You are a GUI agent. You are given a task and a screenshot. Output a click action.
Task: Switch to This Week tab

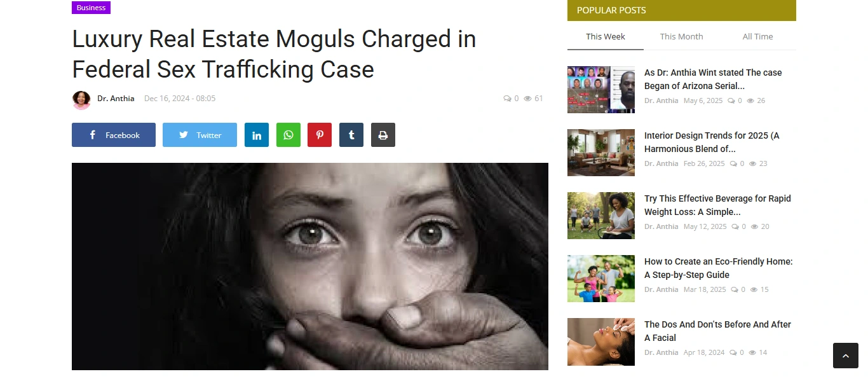tap(606, 36)
